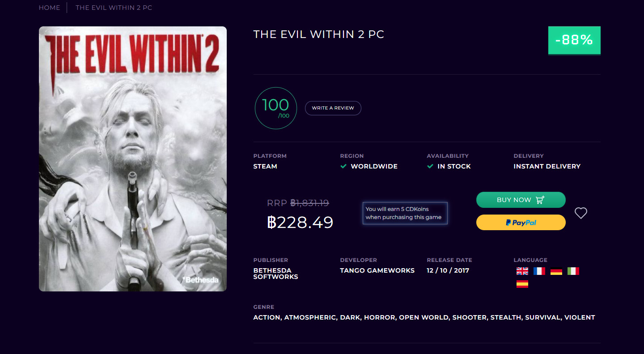Go to Home breadcrumb link
This screenshot has height=354, width=644.
(x=49, y=8)
